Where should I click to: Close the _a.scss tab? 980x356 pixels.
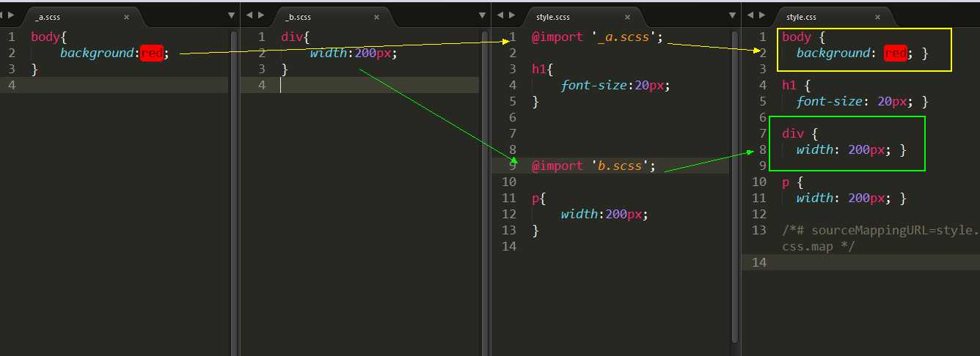126,16
